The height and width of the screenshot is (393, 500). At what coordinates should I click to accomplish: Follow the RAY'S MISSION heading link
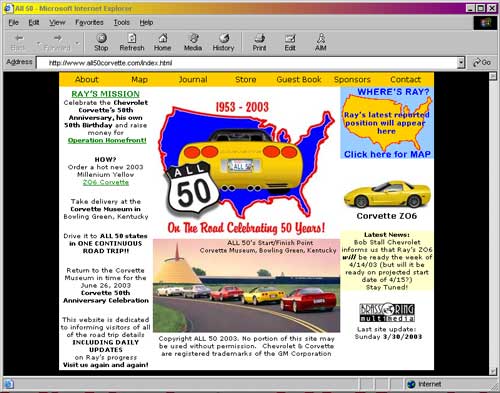[x=105, y=94]
